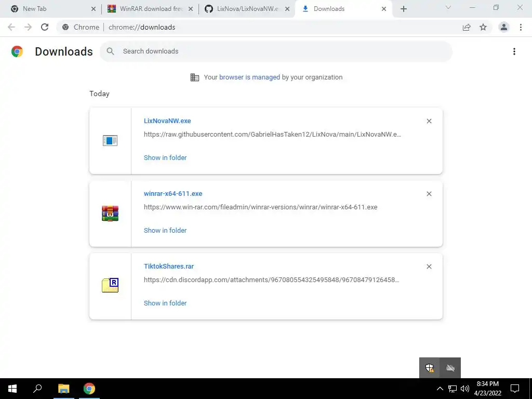
Task: Click the LixNovaNW.exe file icon
Action: [110, 140]
